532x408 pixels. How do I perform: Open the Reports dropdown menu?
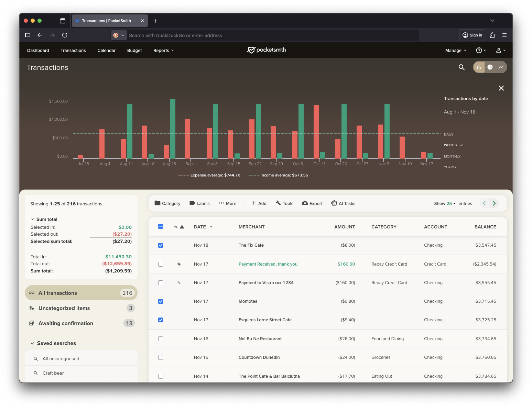pyautogui.click(x=163, y=51)
